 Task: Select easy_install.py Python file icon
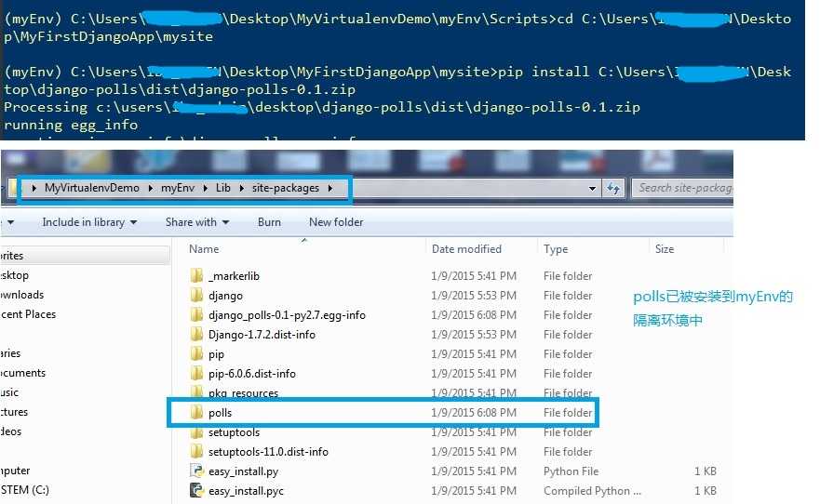coord(196,471)
